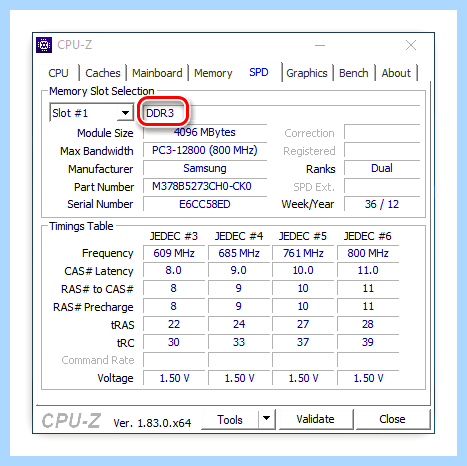The image size is (467, 466).
Task: Click part number M378B5273CH0-CK0
Action: click(x=205, y=186)
